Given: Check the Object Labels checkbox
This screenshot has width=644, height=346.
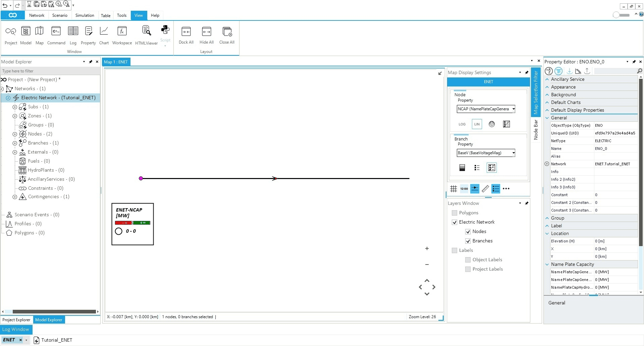Looking at the screenshot, I should (x=468, y=260).
